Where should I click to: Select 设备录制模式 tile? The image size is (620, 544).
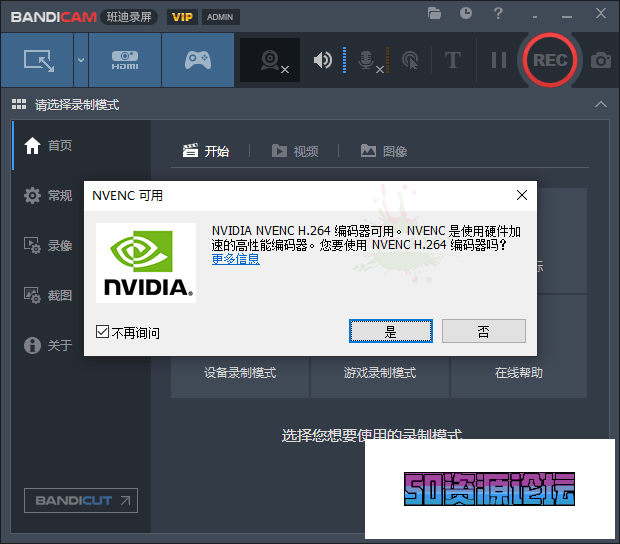pos(240,372)
